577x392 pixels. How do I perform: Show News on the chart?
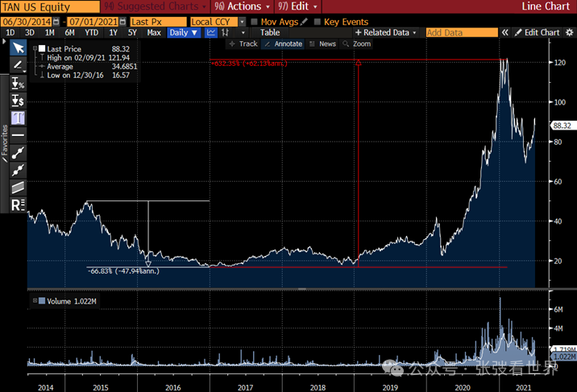coord(322,43)
